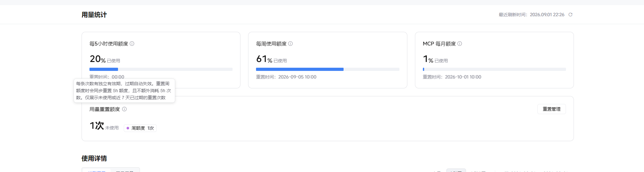Click the 1次 未使用 reset count

(104, 126)
